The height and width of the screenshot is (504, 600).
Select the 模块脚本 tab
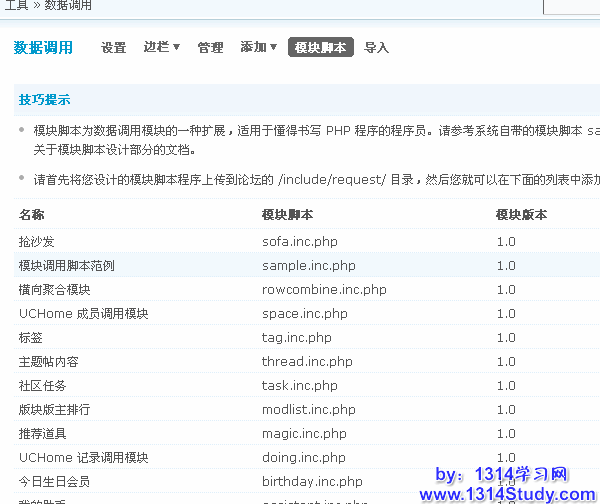[x=320, y=48]
